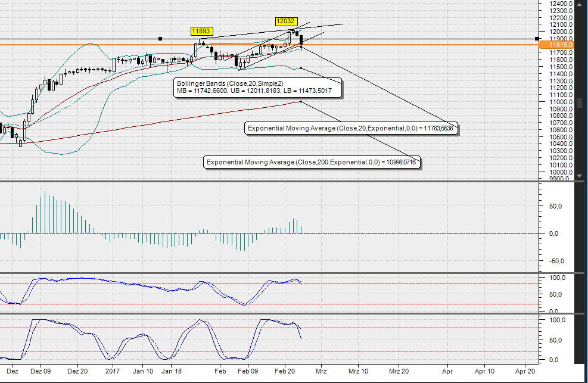The image size is (588, 383).
Task: Click the 2017 year label
Action: [x=113, y=371]
